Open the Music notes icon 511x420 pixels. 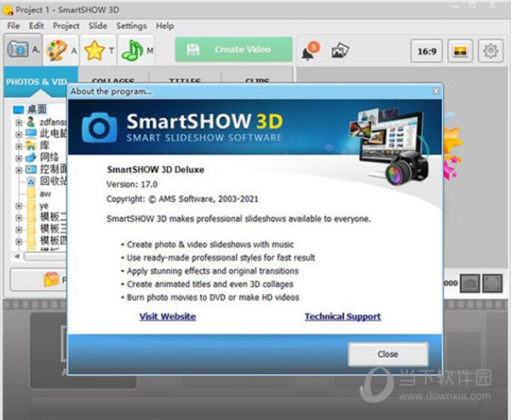132,50
